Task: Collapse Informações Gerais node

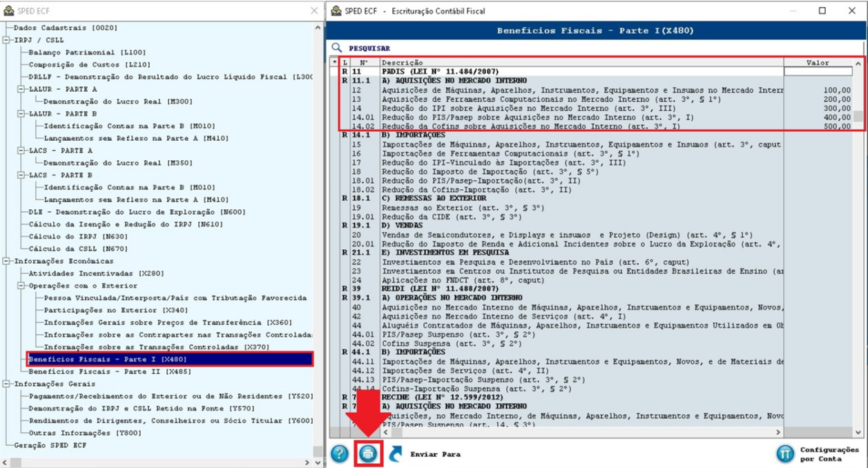Action: 7,384
